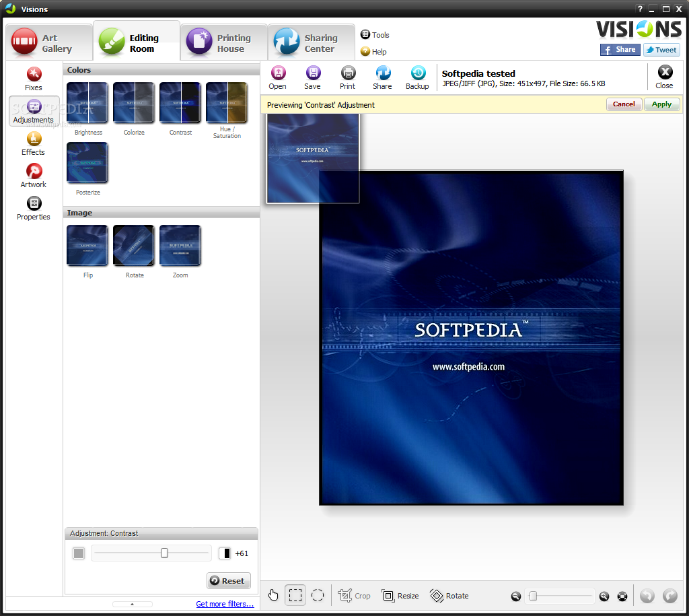Show image Properties

coord(34,208)
